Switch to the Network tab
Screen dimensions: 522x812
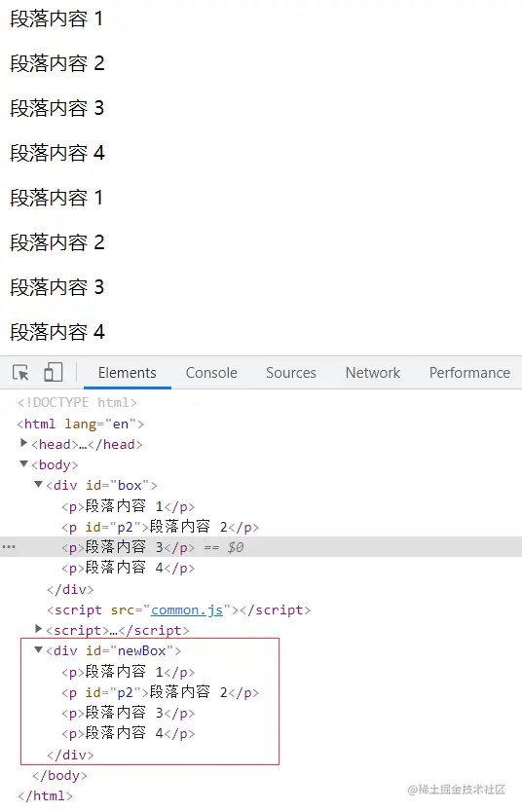[373, 373]
